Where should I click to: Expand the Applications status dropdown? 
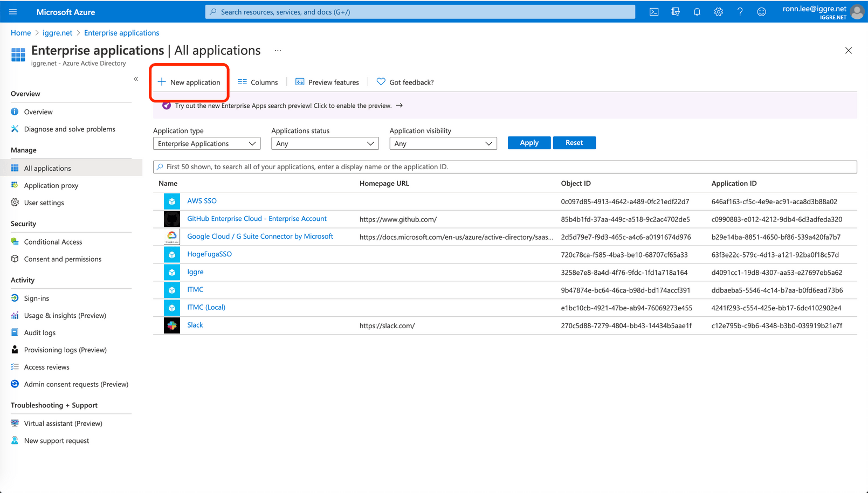(x=325, y=144)
